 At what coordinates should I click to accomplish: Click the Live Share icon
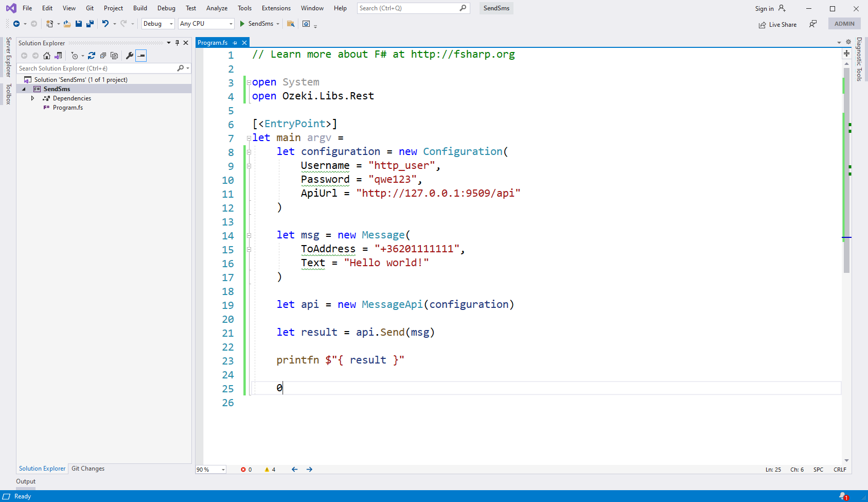[763, 24]
